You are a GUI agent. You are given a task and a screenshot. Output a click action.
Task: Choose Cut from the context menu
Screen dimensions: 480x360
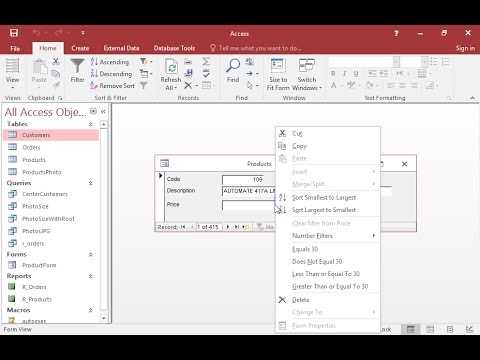[x=328, y=133]
